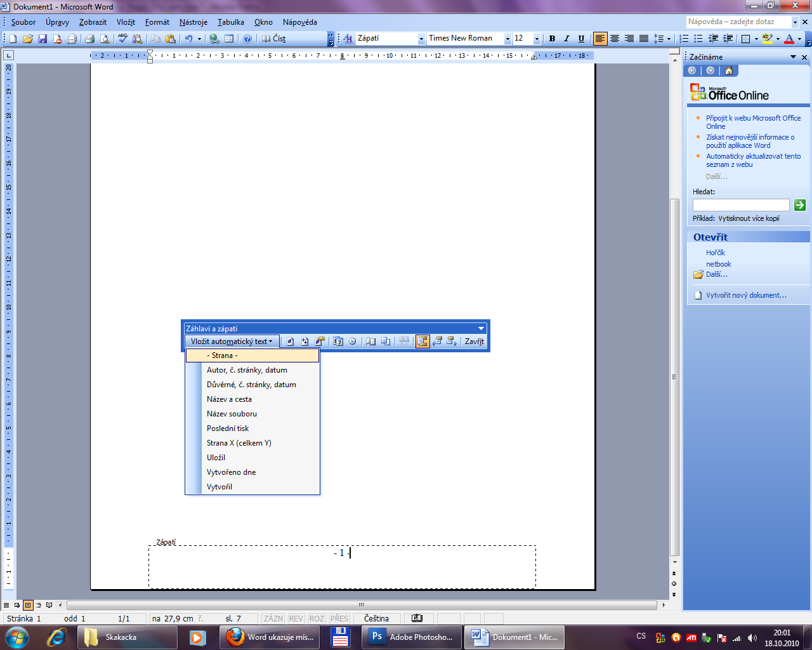The width and height of the screenshot is (812, 650).
Task: Create a new blank document from toolbar
Action: coord(13,39)
